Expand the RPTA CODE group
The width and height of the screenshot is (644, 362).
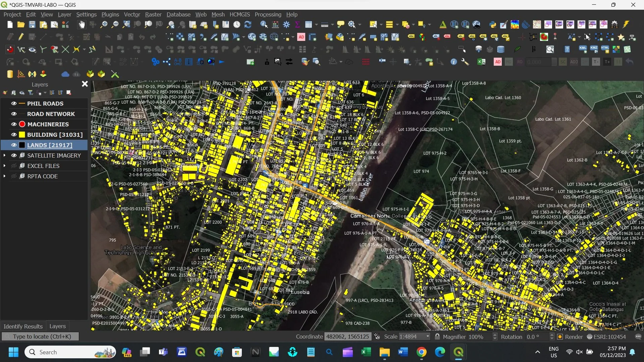4,176
